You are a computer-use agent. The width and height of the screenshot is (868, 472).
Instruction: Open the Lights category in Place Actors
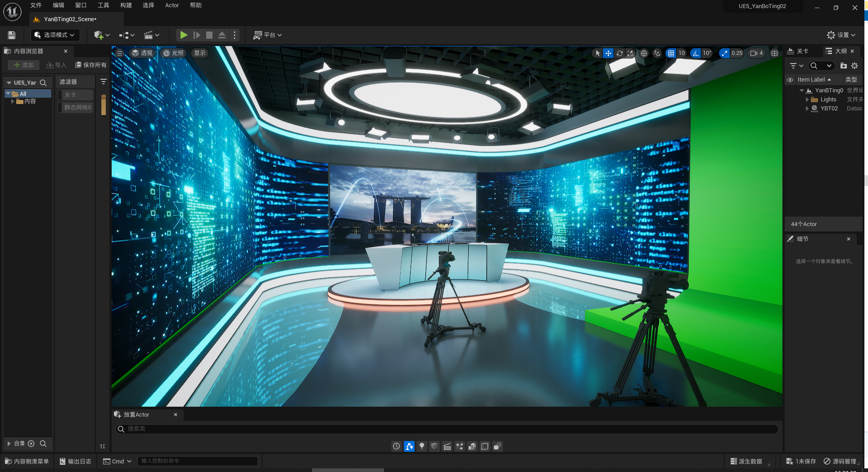(422, 446)
